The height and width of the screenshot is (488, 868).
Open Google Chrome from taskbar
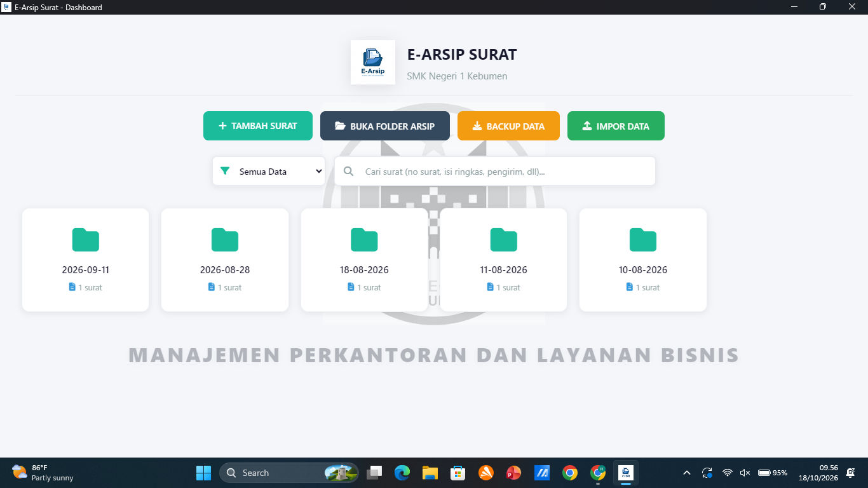[570, 473]
